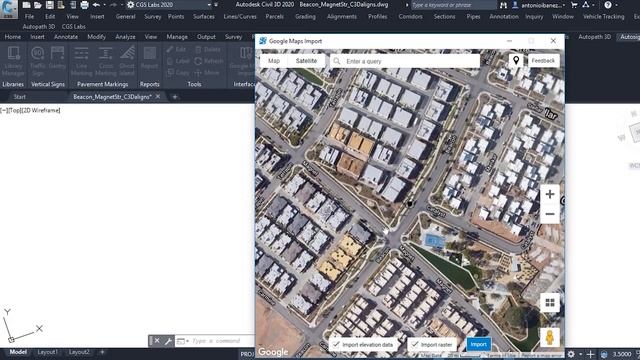
Task: Open the CGS Labs 2020 workspace dropdown
Action: tap(169, 5)
